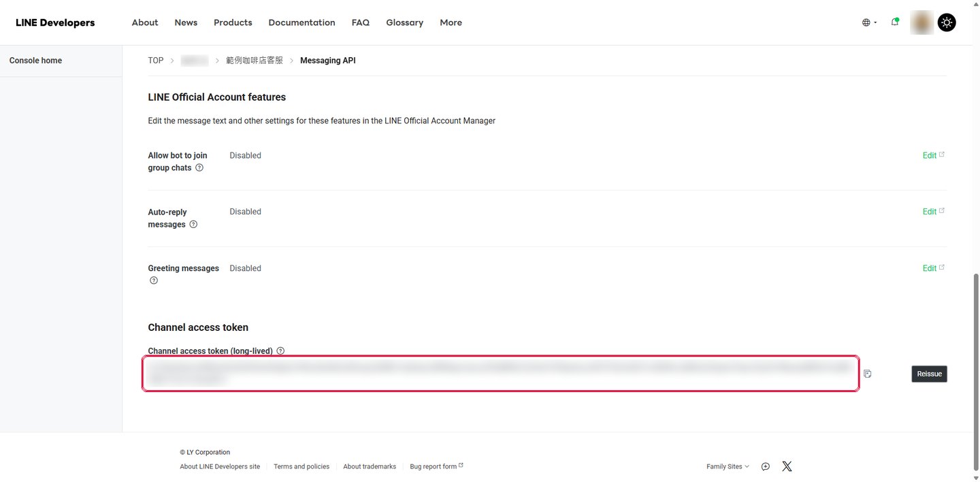Open the 範例咖啡店客服 breadcrumb link

click(255, 61)
